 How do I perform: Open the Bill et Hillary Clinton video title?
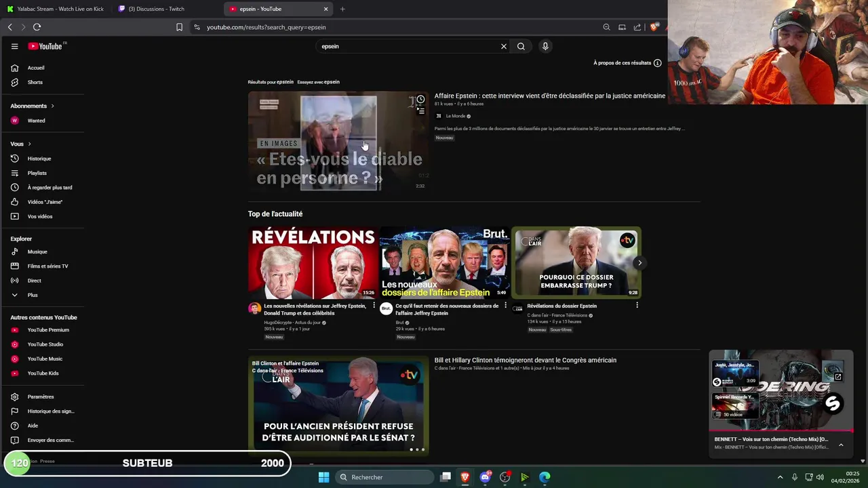point(526,361)
